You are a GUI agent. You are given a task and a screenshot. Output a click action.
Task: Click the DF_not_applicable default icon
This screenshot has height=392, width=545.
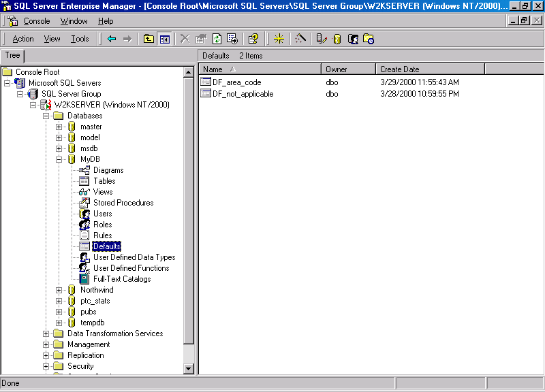click(x=206, y=93)
